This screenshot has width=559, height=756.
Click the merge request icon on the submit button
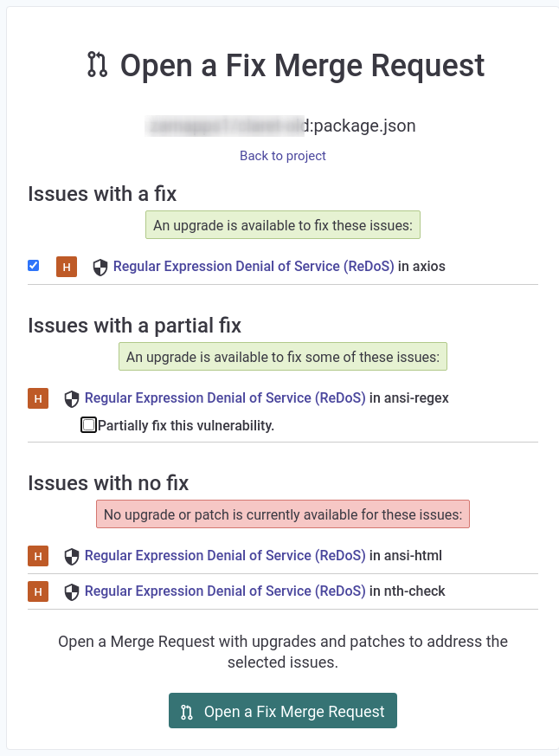[x=186, y=710]
